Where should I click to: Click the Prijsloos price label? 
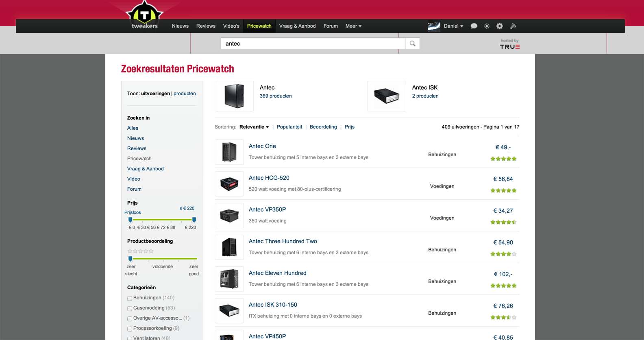click(x=133, y=212)
